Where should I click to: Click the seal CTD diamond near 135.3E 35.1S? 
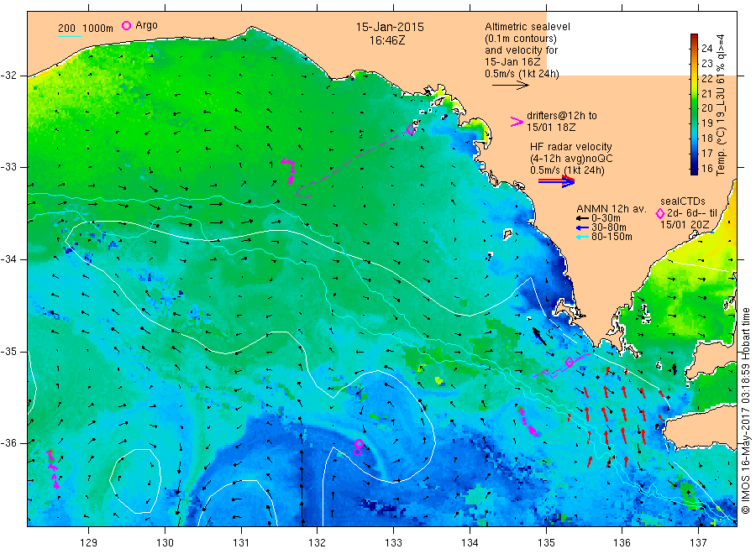[569, 362]
